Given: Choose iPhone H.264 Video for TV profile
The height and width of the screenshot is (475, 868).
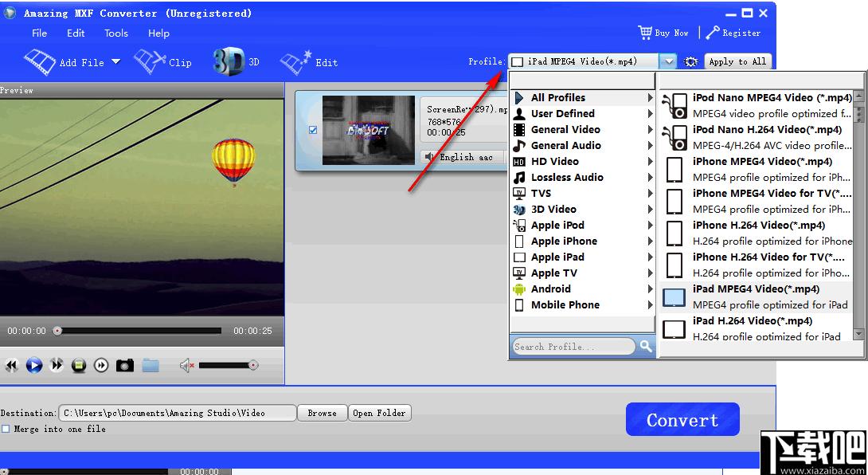Looking at the screenshot, I should point(757,265).
